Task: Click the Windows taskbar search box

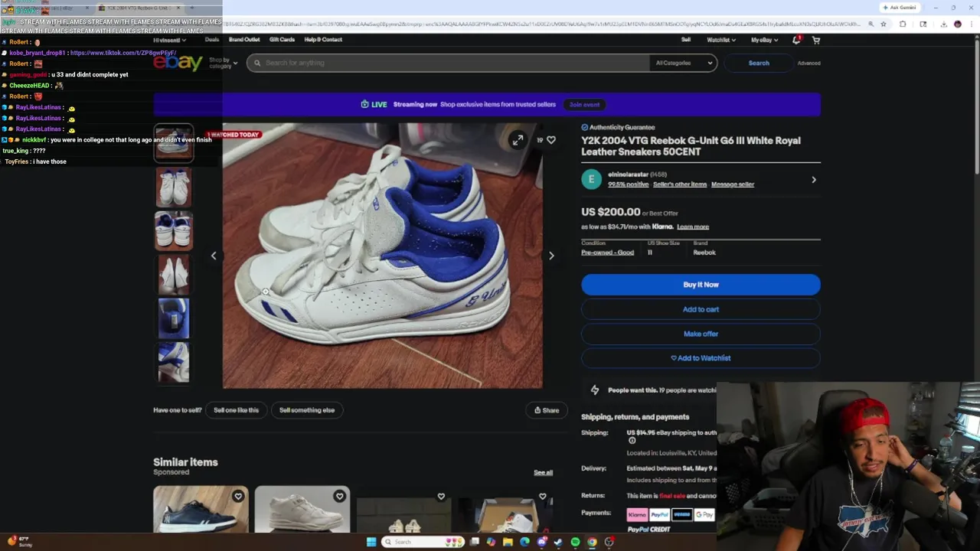Action: click(423, 542)
